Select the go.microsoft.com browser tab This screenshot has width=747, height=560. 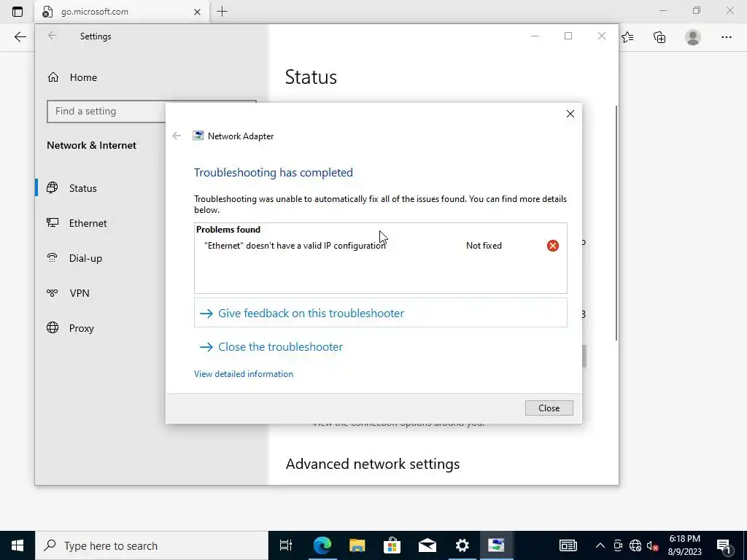122,12
